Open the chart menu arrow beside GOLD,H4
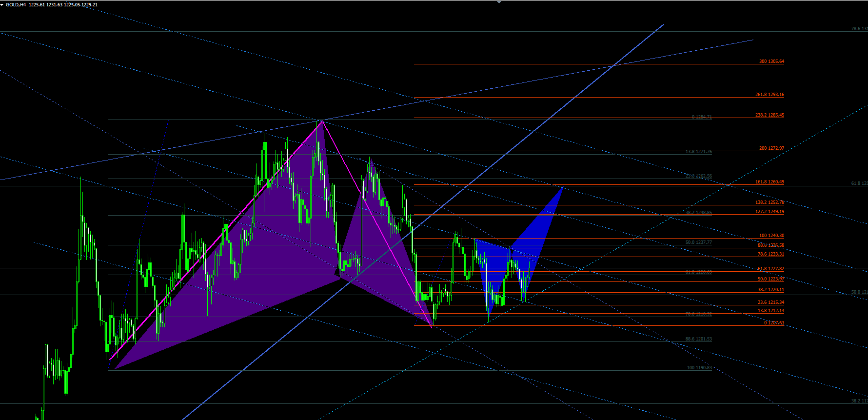 2,4
